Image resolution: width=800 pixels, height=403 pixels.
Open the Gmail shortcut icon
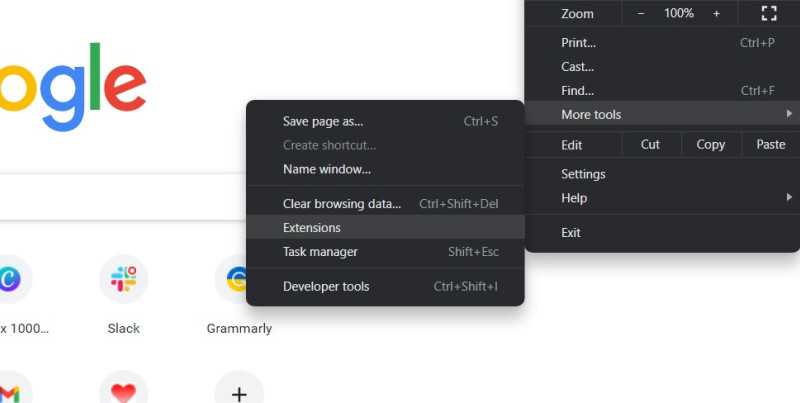pos(9,392)
